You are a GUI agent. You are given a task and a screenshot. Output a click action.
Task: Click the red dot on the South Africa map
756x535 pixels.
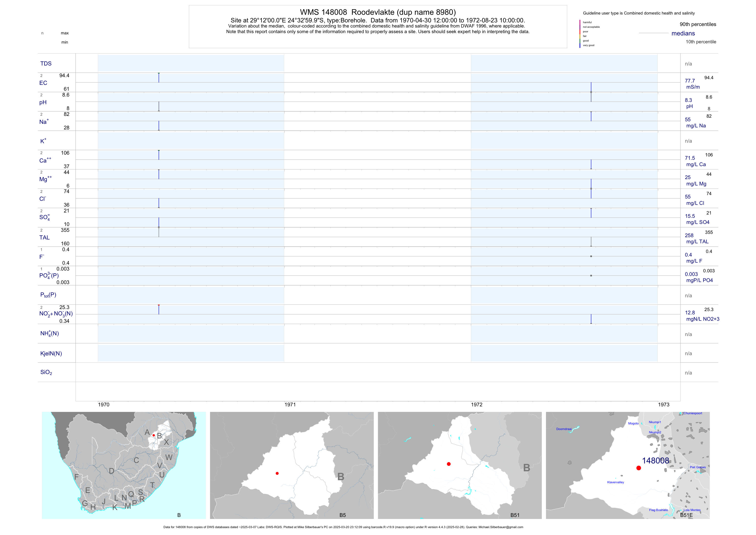click(154, 435)
